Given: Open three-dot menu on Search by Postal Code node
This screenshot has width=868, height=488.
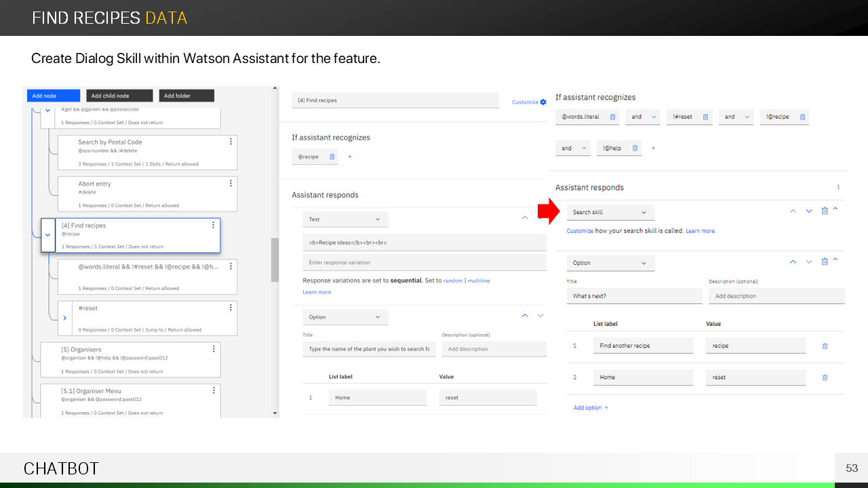Looking at the screenshot, I should tap(231, 142).
